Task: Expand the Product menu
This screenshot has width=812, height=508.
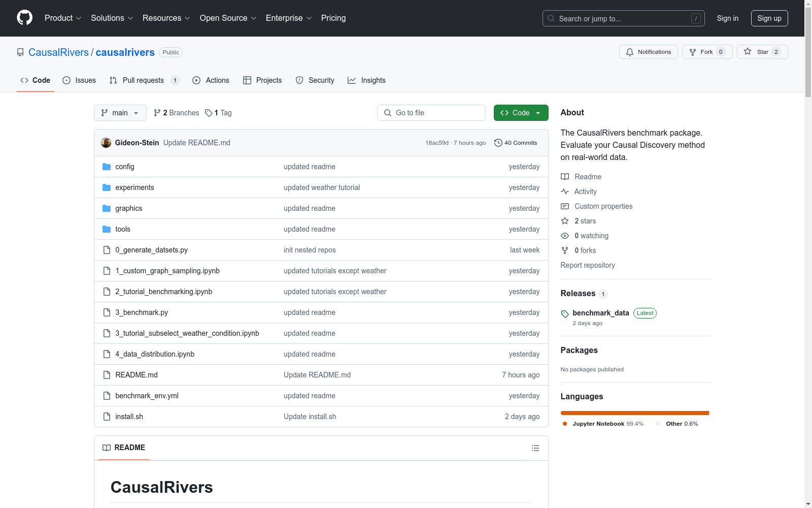Action: coord(63,18)
